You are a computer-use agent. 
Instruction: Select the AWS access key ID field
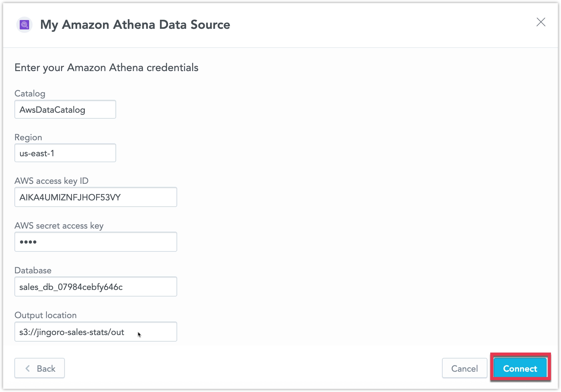95,197
